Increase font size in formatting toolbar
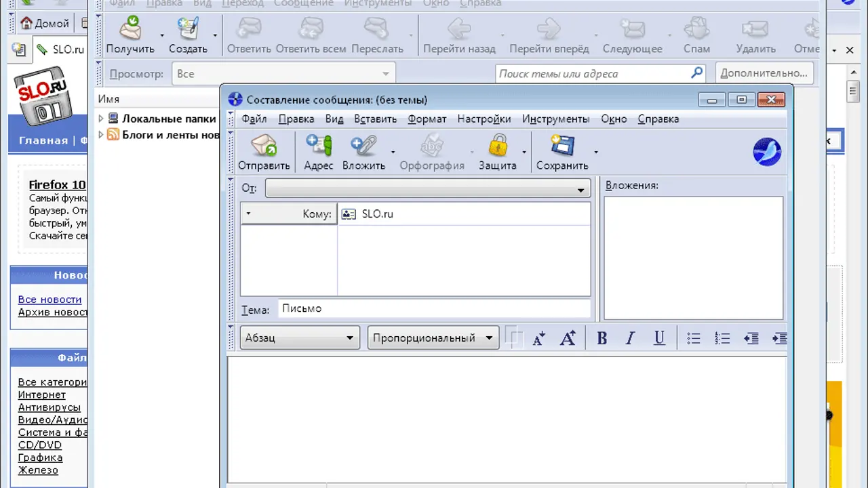Viewport: 868px width, 488px height. pyautogui.click(x=568, y=338)
